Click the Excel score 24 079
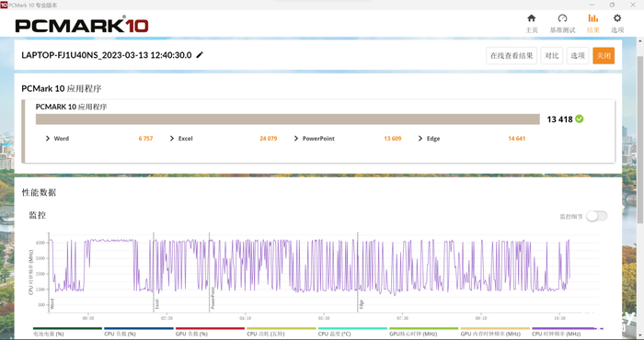The height and width of the screenshot is (340, 644). click(x=269, y=139)
